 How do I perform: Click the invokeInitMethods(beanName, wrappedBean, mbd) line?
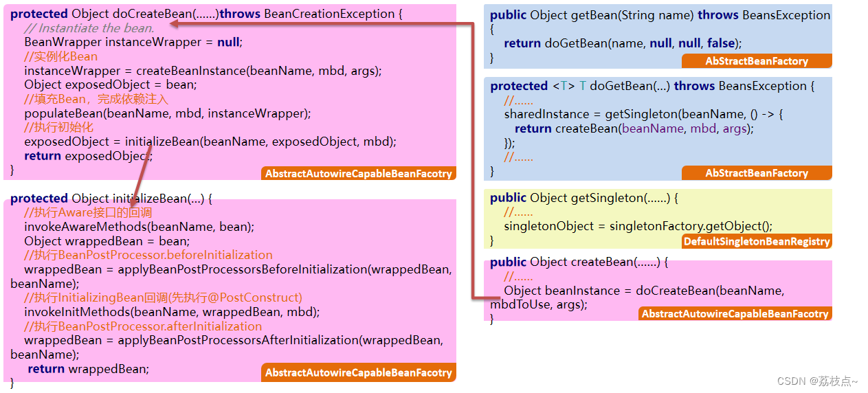tap(172, 312)
